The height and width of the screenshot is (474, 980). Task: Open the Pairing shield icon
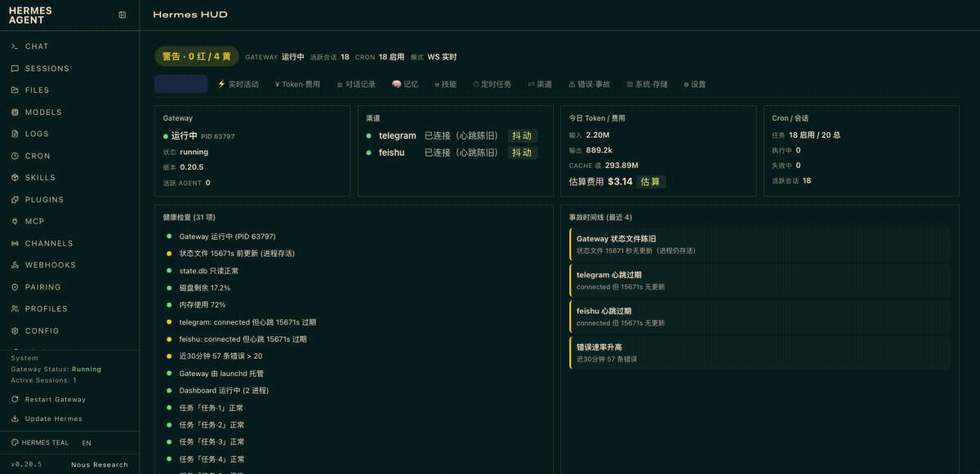pos(15,287)
